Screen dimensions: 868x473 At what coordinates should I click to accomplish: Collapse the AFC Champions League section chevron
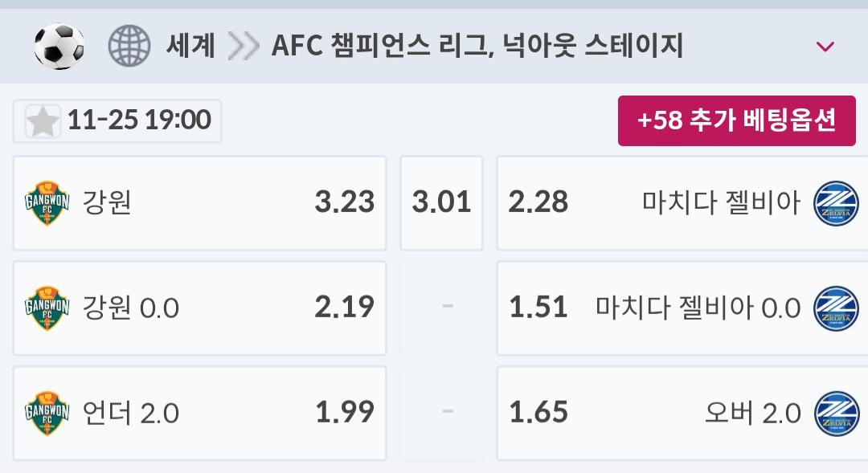(825, 47)
